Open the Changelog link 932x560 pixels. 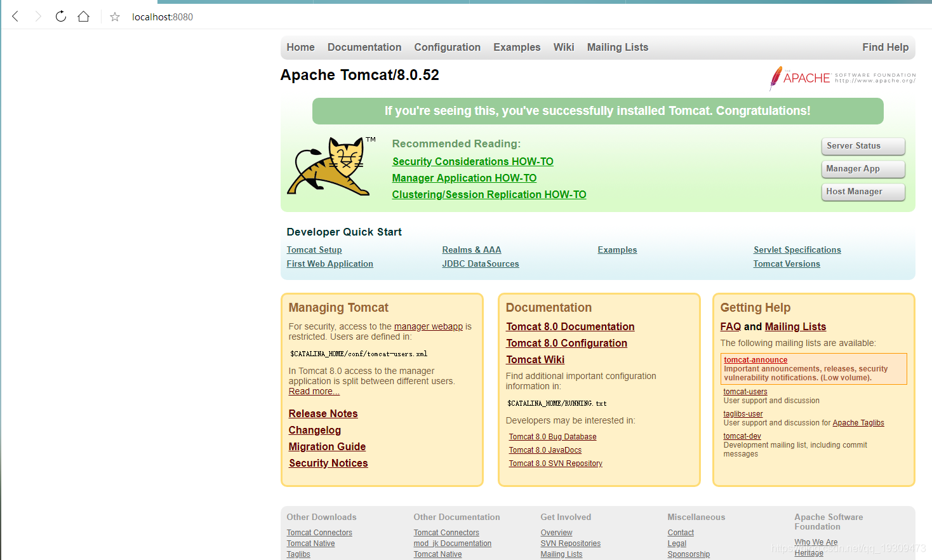click(315, 430)
